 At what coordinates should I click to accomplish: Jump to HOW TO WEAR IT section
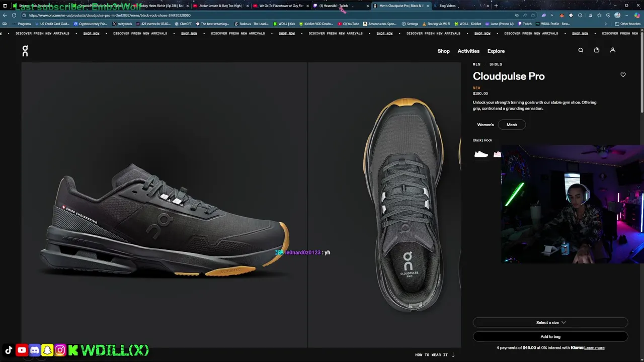coord(435,355)
